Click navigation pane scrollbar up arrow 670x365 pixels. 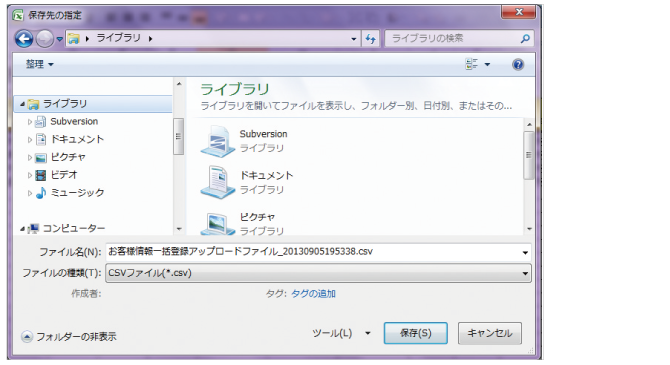pos(179,84)
